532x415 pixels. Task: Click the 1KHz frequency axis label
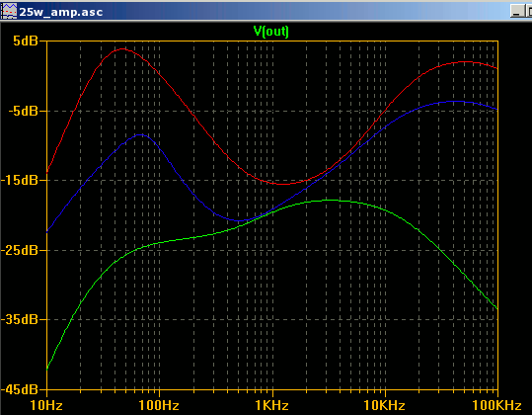point(272,405)
